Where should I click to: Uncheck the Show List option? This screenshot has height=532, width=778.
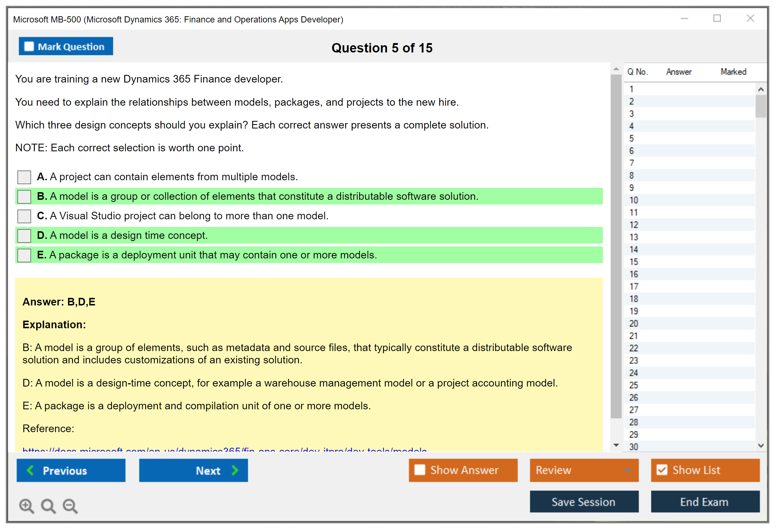click(662, 470)
